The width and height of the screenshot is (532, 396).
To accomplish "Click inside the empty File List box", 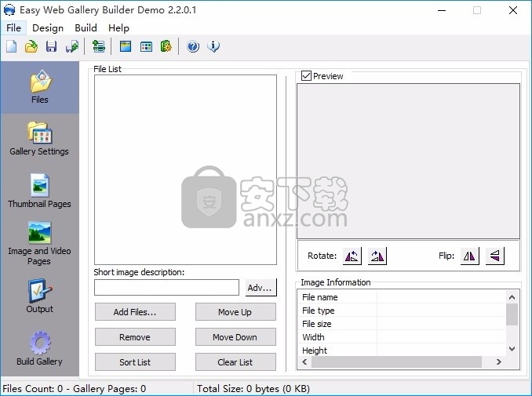I will point(185,169).
